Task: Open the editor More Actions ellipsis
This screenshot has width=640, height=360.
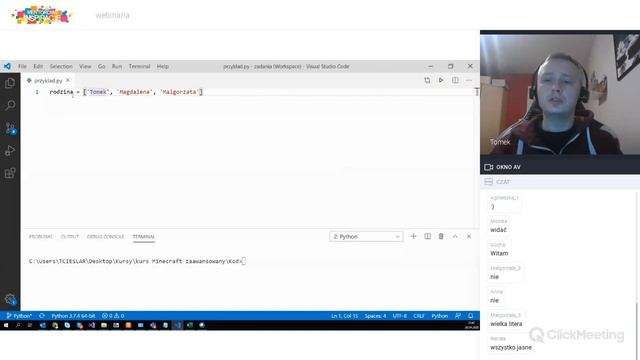Action: coord(469,80)
